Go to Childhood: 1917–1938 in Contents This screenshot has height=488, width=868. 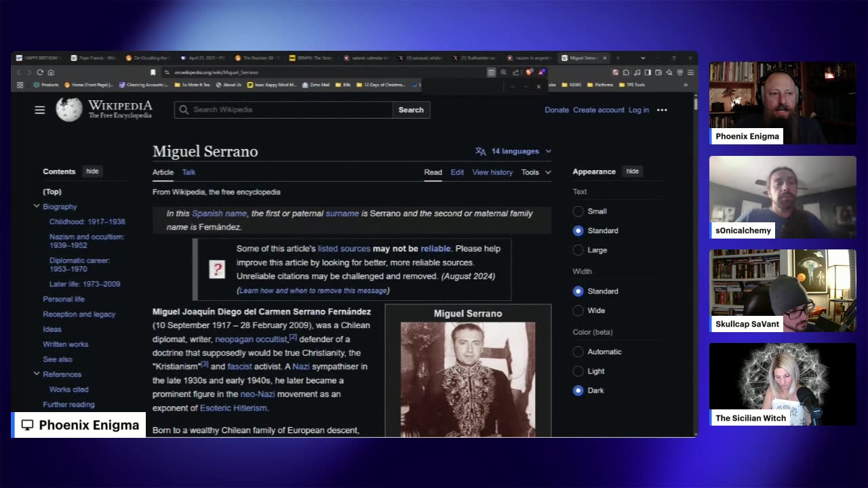click(87, 222)
